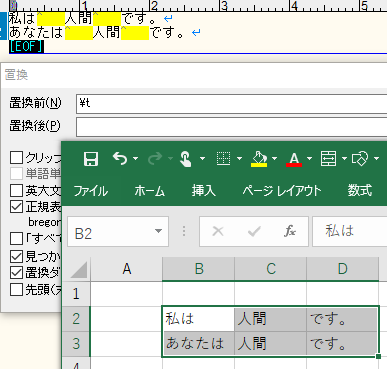This screenshot has width=387, height=369.
Task: Click cell C3 containing 人間
Action: (271, 344)
